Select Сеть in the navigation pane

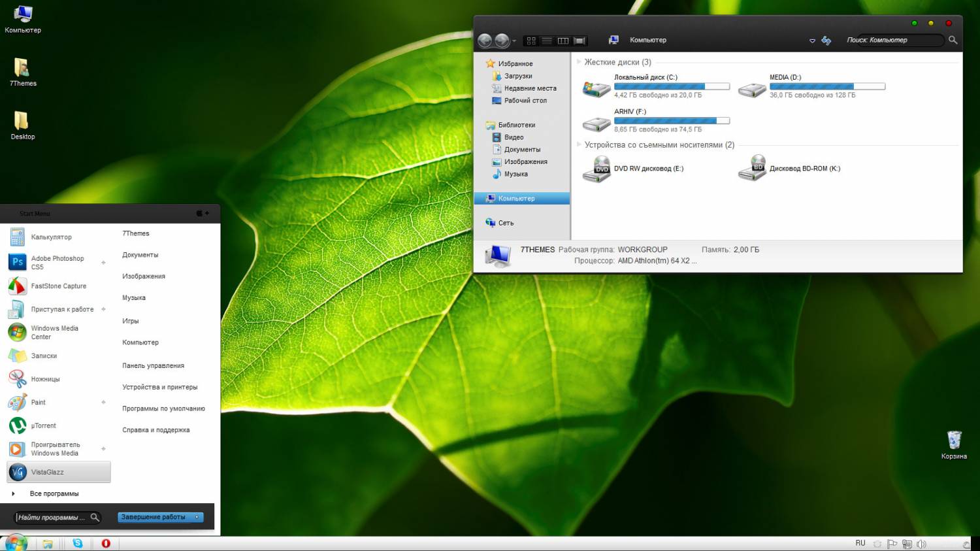506,223
